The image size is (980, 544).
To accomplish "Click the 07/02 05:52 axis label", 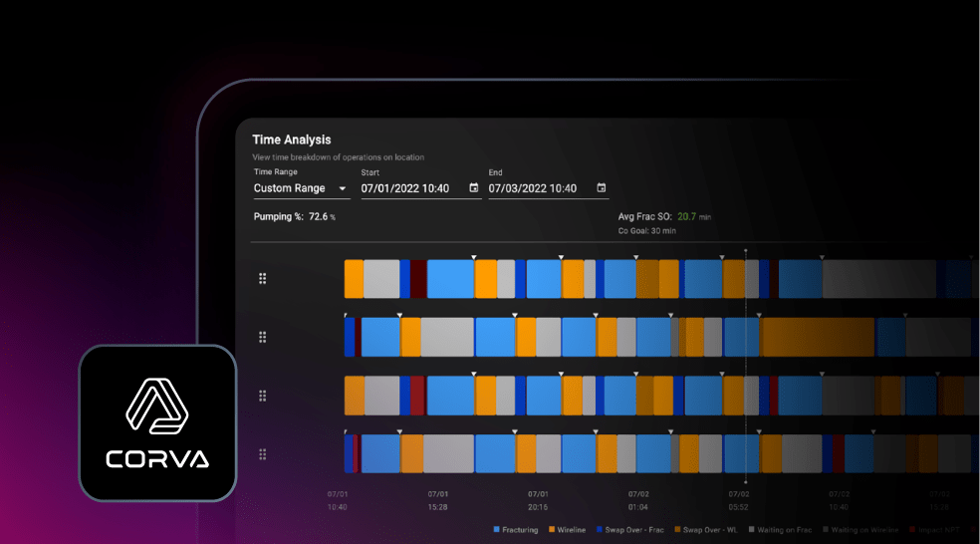I will tap(738, 500).
